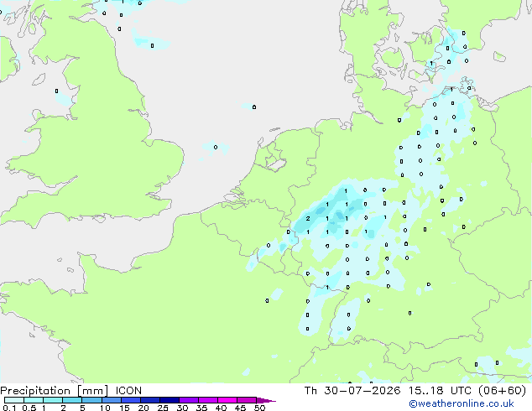Click the 'Th' weekday label

pyautogui.click(x=310, y=391)
